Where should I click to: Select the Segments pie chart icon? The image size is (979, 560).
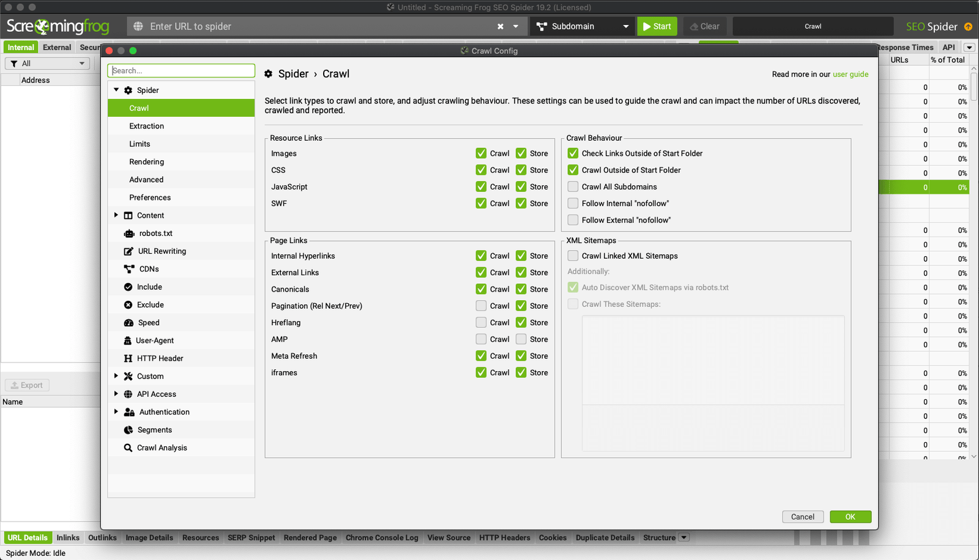click(x=128, y=430)
